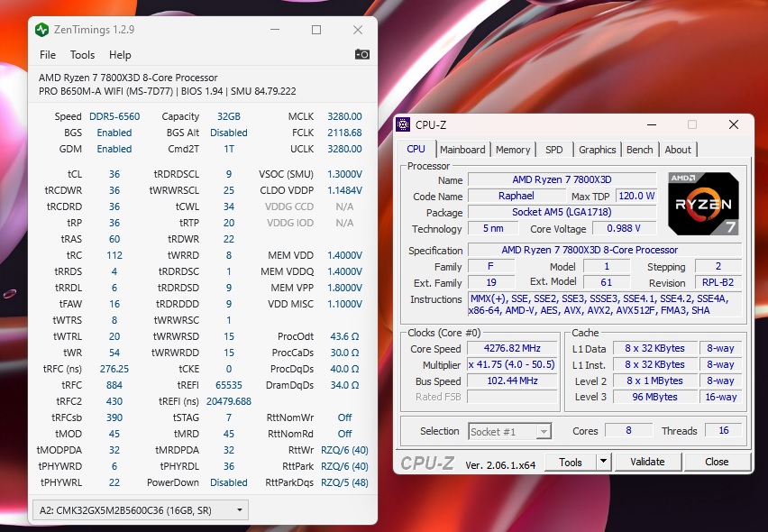This screenshot has height=532, width=768.
Task: Click the MEM VPP 1.8000V value
Action: [345, 288]
